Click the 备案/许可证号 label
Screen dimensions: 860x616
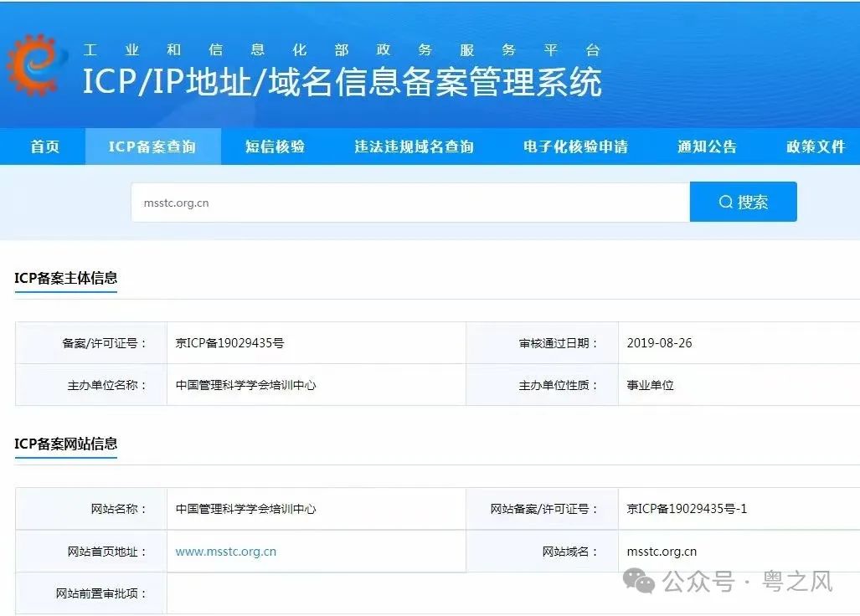(x=105, y=344)
